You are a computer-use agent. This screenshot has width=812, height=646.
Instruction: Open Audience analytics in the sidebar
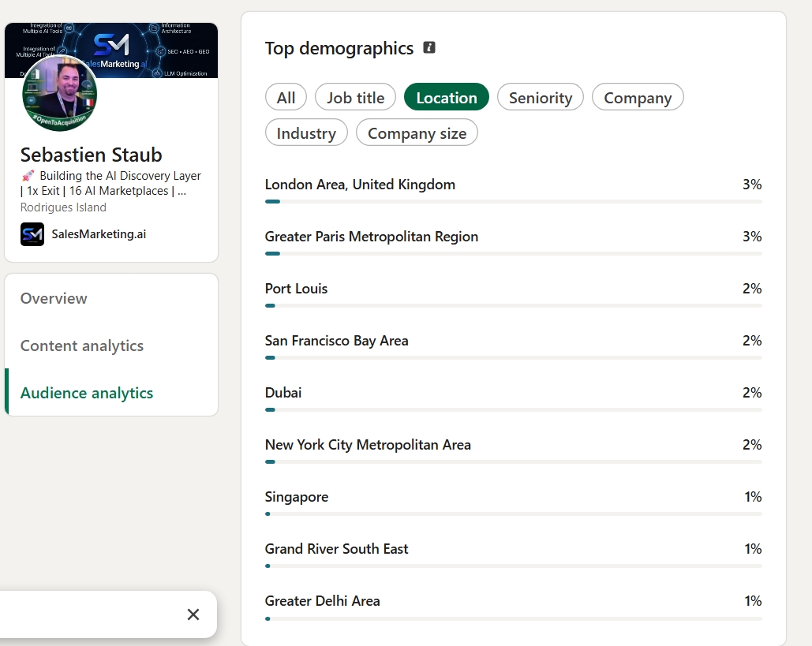pyautogui.click(x=87, y=393)
